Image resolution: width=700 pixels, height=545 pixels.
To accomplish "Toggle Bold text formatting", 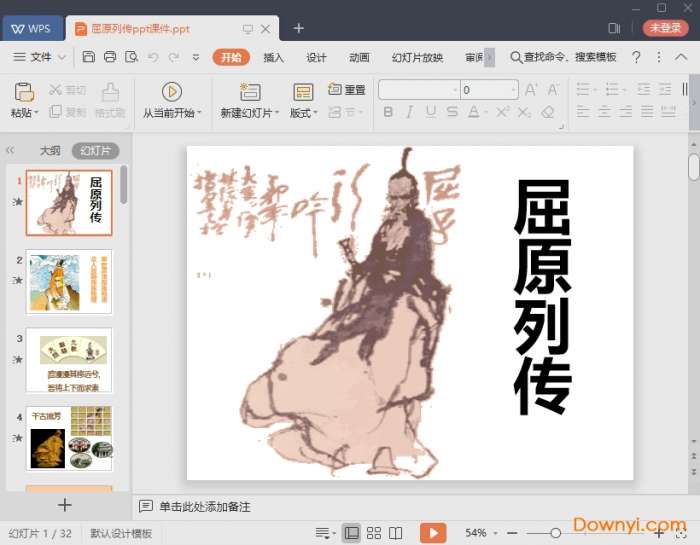I will (x=388, y=112).
